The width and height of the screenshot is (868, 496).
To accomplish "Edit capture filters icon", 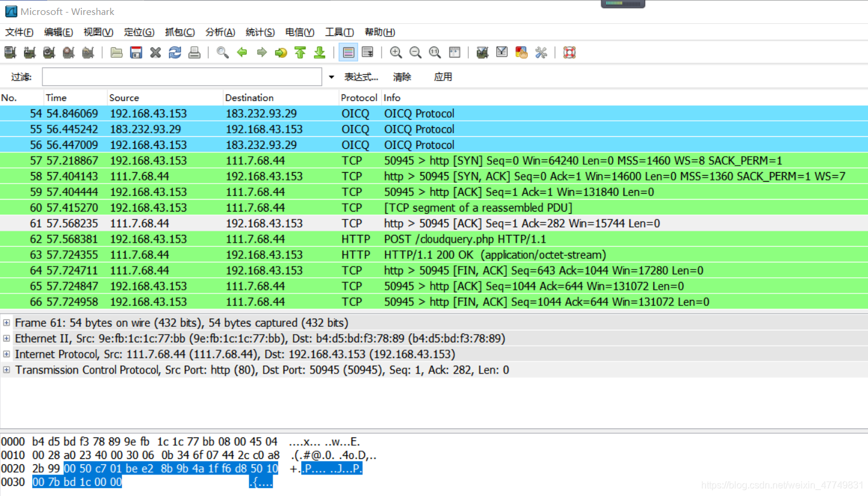I will pos(482,53).
